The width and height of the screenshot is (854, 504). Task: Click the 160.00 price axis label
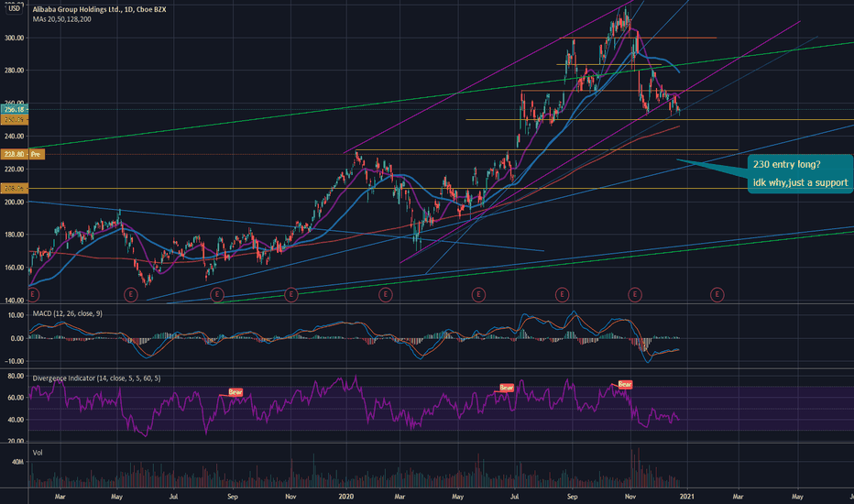point(14,268)
